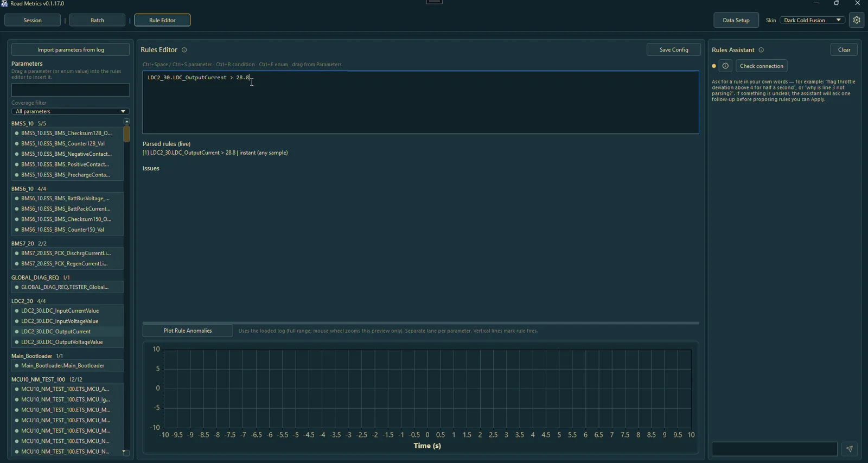Viewport: 868px width, 463px height.
Task: Select the Main_Bootloader.Main_Bootloader parameter
Action: click(67, 366)
